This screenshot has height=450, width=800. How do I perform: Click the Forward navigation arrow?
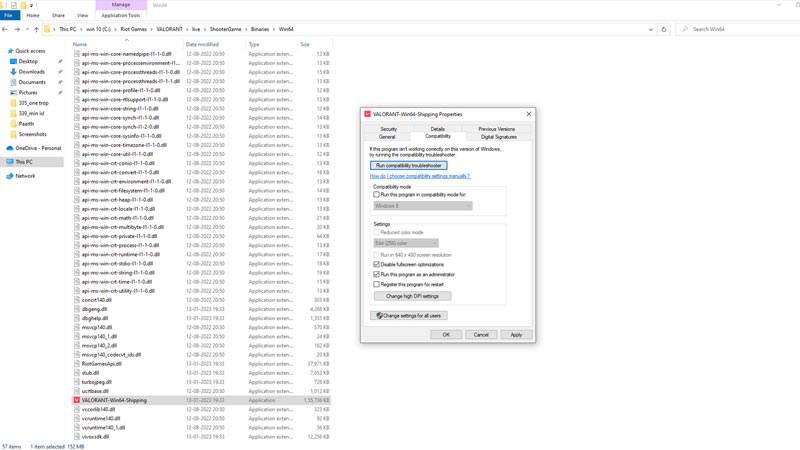click(17, 29)
